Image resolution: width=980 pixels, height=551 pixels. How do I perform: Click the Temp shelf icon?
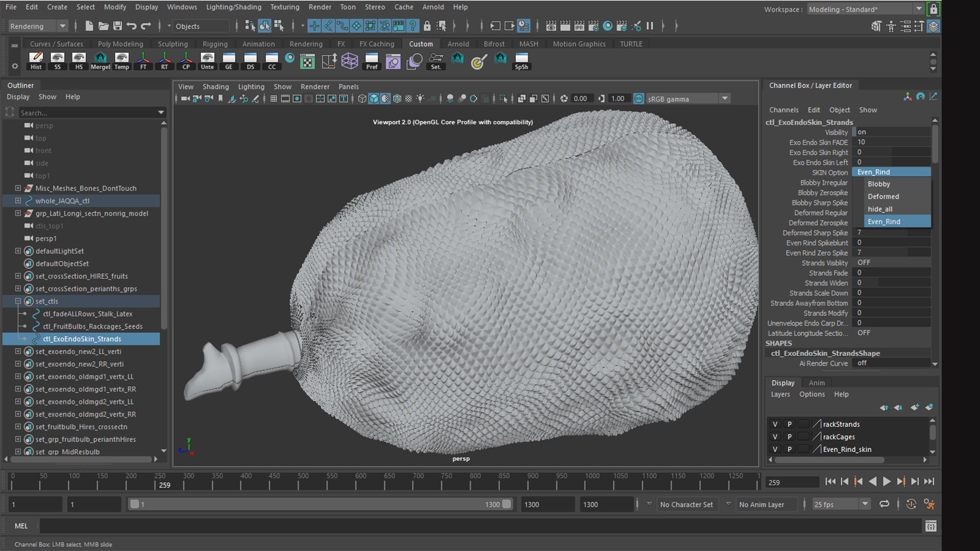pyautogui.click(x=121, y=61)
